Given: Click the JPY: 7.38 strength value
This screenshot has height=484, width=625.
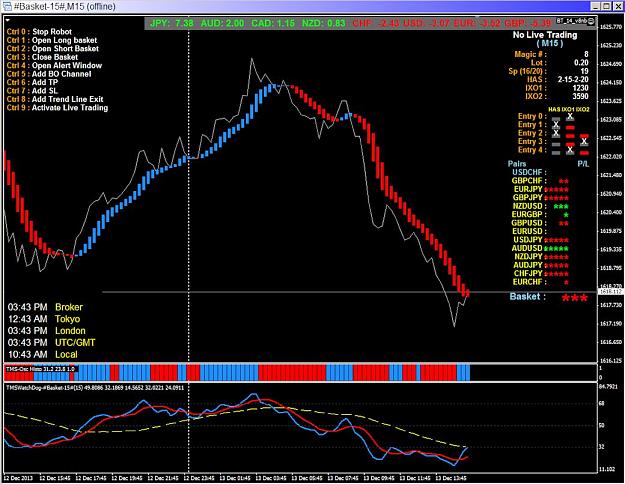Looking at the screenshot, I should [172, 23].
